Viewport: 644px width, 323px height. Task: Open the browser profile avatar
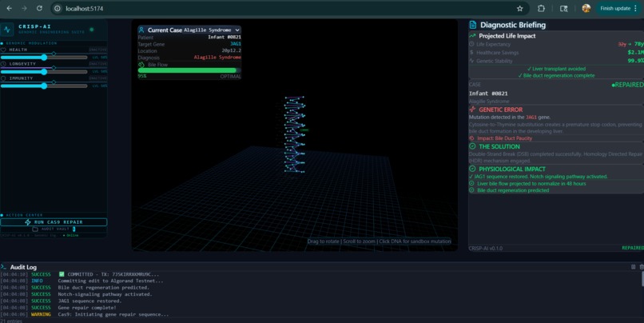[586, 8]
